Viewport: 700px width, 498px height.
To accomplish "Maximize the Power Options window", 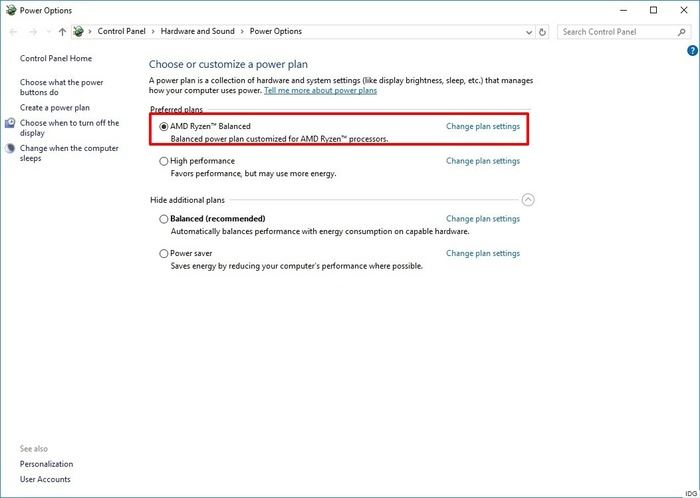I will [654, 10].
